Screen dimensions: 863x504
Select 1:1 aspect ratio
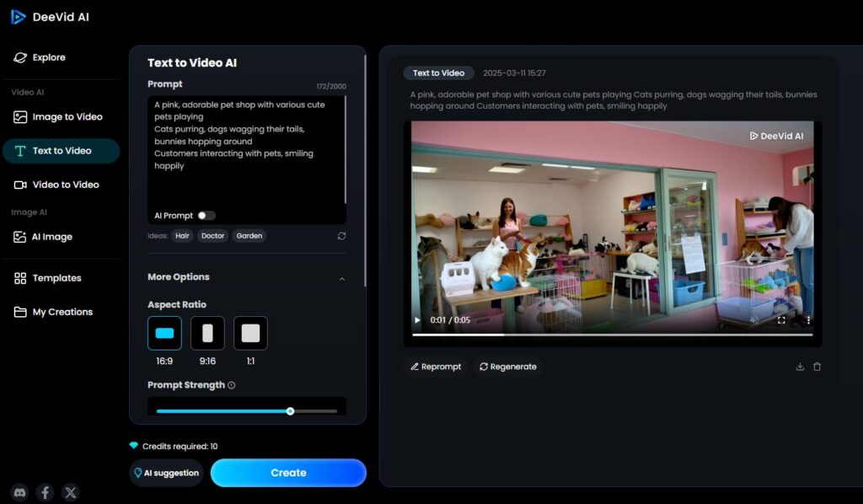pos(250,333)
